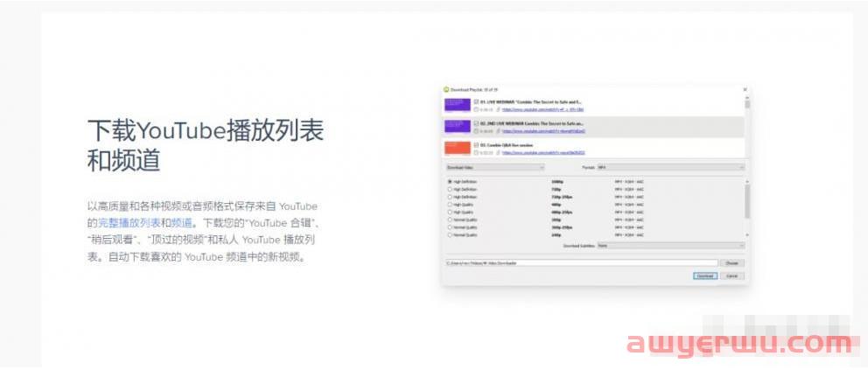
Task: Open the Format MP4 dropdown
Action: click(x=670, y=167)
